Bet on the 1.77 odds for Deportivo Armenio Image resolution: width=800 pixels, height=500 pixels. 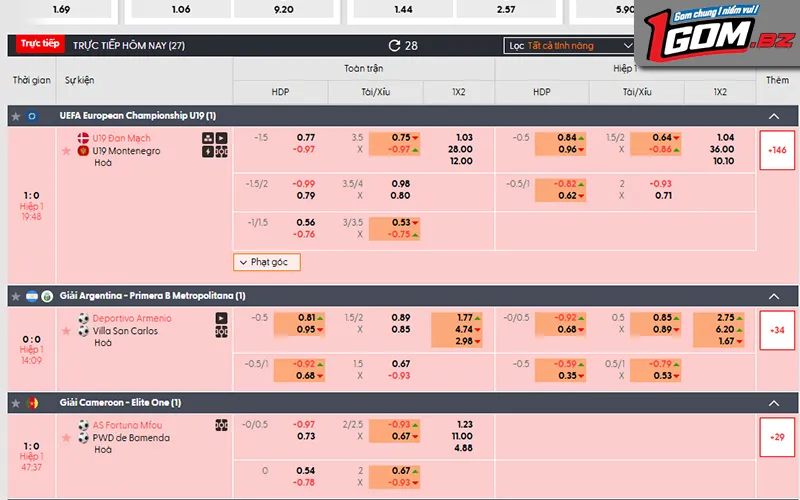pyautogui.click(x=464, y=318)
